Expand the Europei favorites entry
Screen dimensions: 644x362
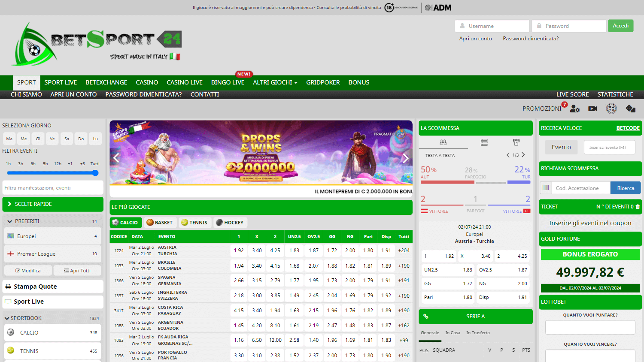53,236
